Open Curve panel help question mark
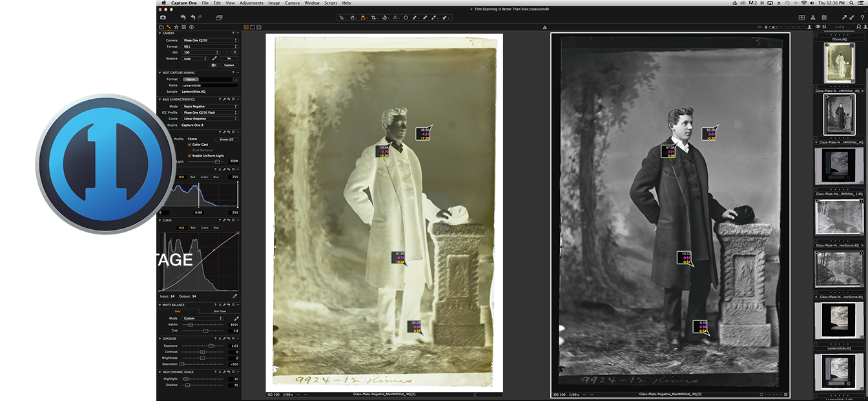This screenshot has height=401, width=868. [220, 220]
